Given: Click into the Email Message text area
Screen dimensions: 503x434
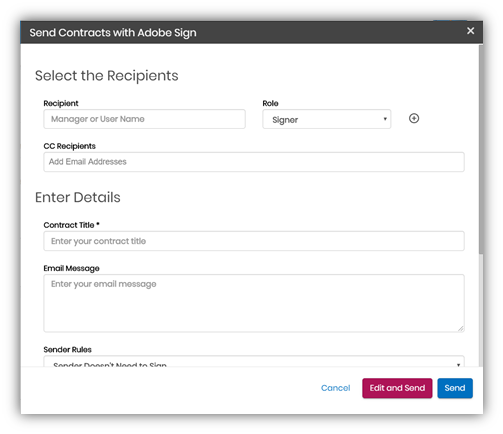Looking at the screenshot, I should (x=254, y=303).
